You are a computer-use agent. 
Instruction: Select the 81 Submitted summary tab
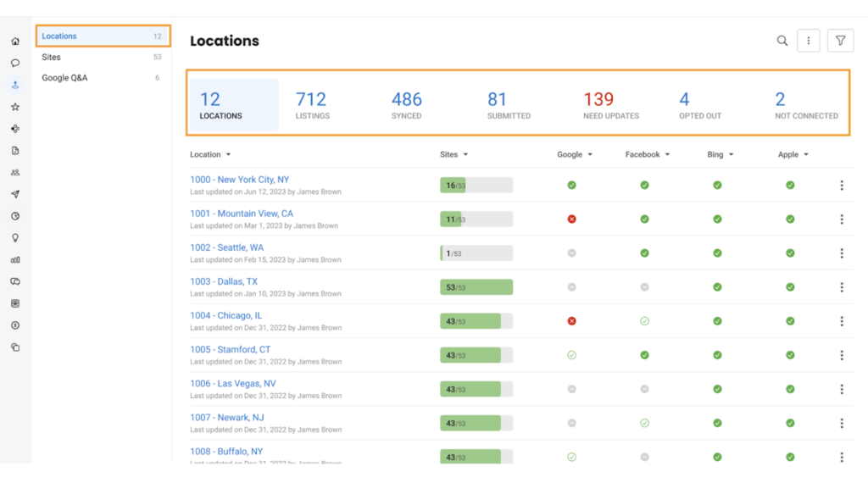point(509,104)
